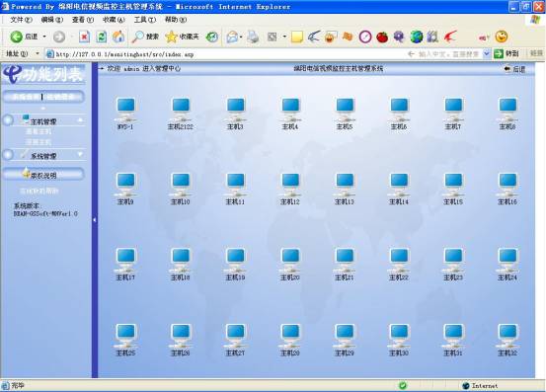
Task: Go to the browser Home page icon
Action: tap(118, 37)
